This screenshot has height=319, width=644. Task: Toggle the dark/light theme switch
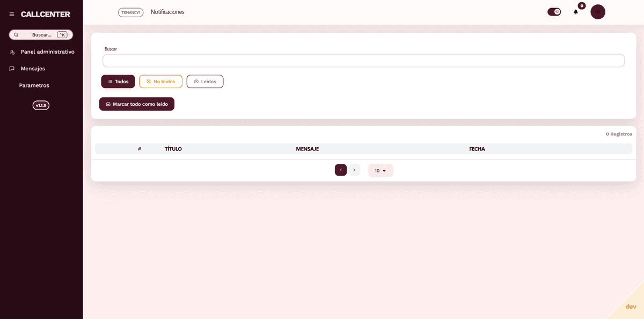[554, 12]
